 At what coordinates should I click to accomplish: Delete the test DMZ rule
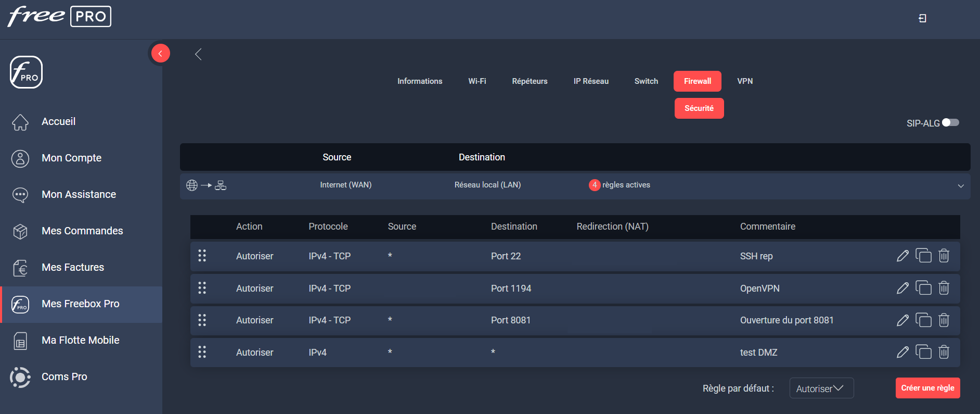click(944, 352)
